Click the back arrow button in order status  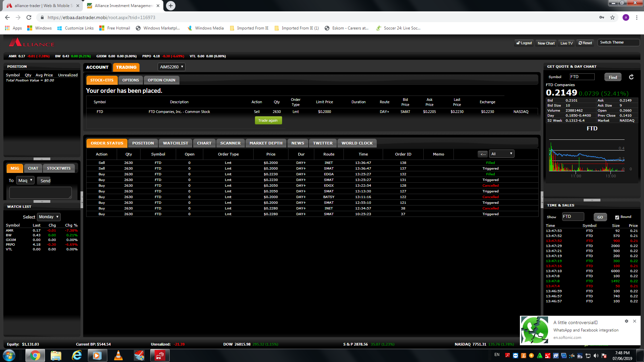click(x=483, y=154)
